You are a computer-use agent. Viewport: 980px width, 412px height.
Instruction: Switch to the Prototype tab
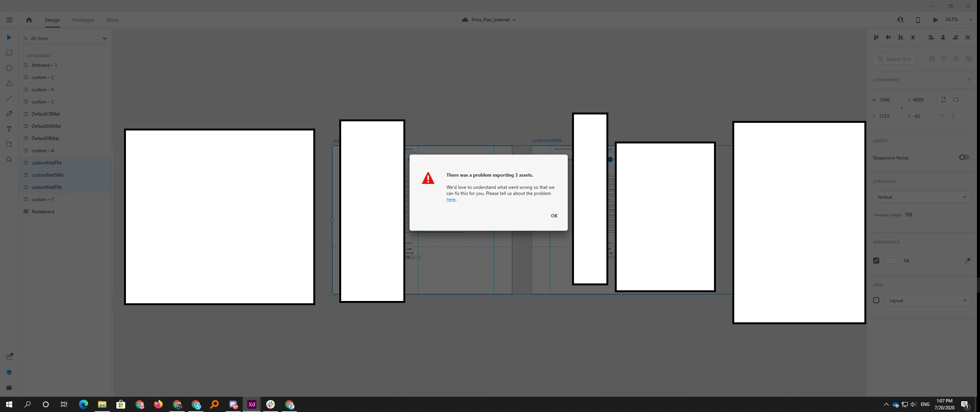click(83, 20)
